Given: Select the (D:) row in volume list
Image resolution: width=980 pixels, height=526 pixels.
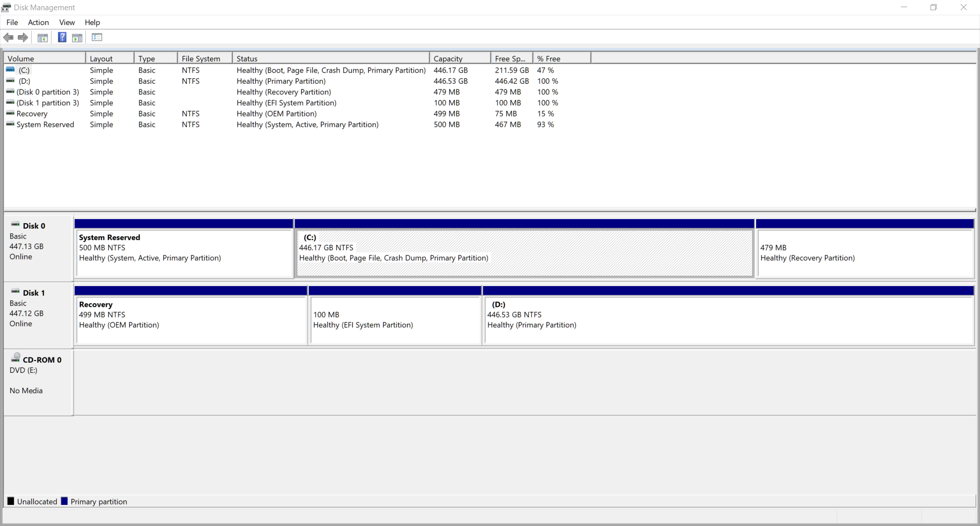Looking at the screenshot, I should click(297, 81).
